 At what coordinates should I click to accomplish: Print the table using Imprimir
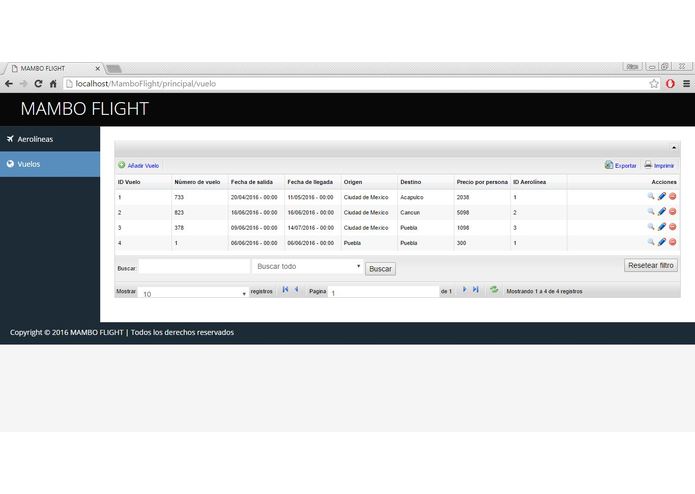[664, 166]
